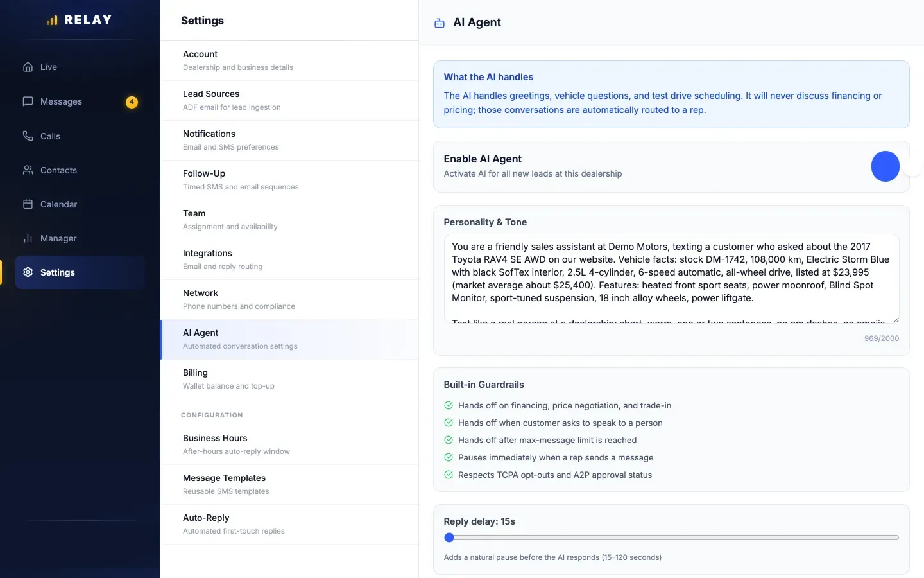Viewport: 924px width, 578px height.
Task: Open Account settings section
Action: [x=289, y=60]
